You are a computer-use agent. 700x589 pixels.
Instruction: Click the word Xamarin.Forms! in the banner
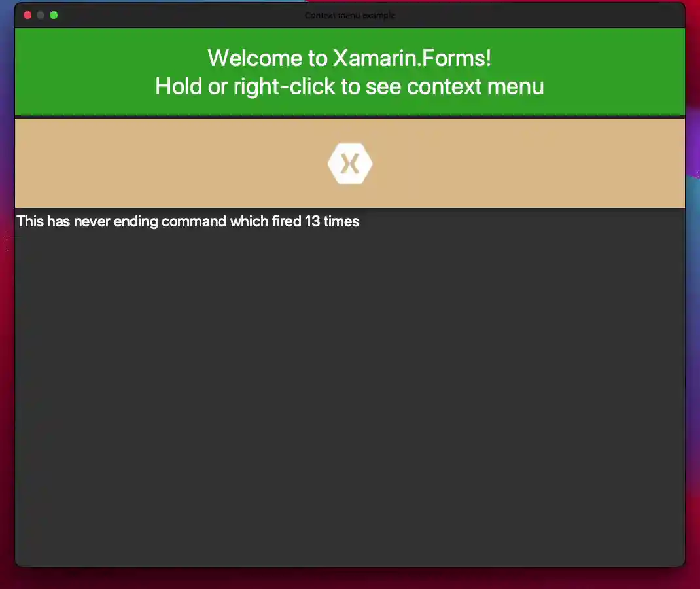pos(412,58)
